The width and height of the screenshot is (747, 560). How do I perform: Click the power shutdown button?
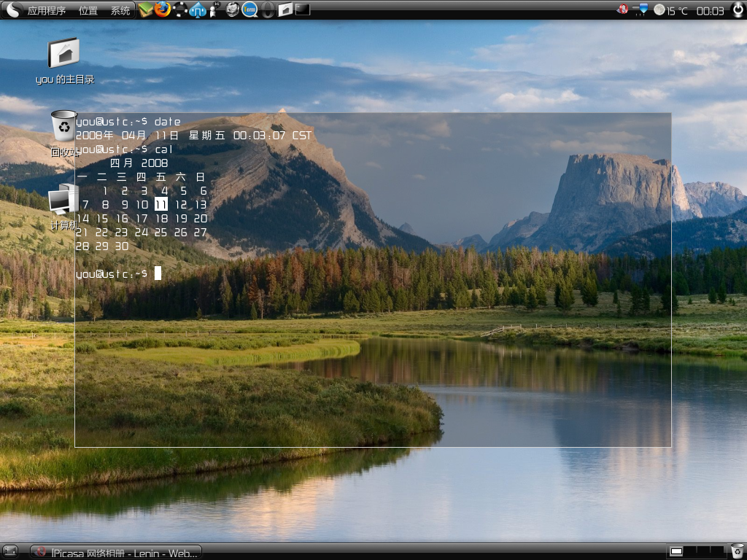(738, 9)
